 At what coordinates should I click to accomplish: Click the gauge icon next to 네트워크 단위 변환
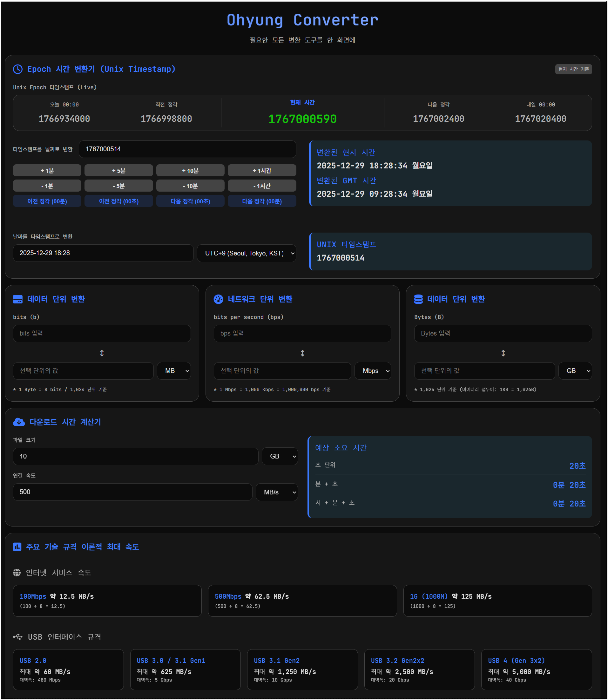pyautogui.click(x=218, y=299)
